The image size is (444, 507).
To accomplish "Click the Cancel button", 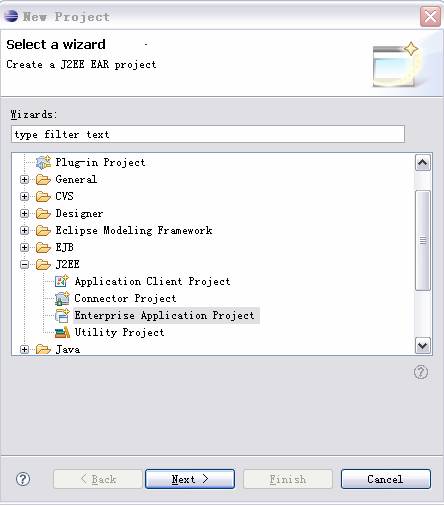I will click(386, 479).
